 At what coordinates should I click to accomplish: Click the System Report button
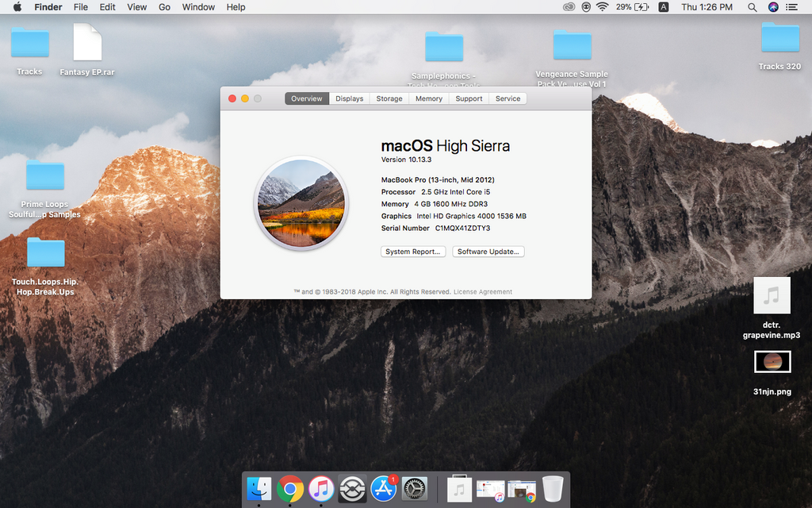(412, 252)
